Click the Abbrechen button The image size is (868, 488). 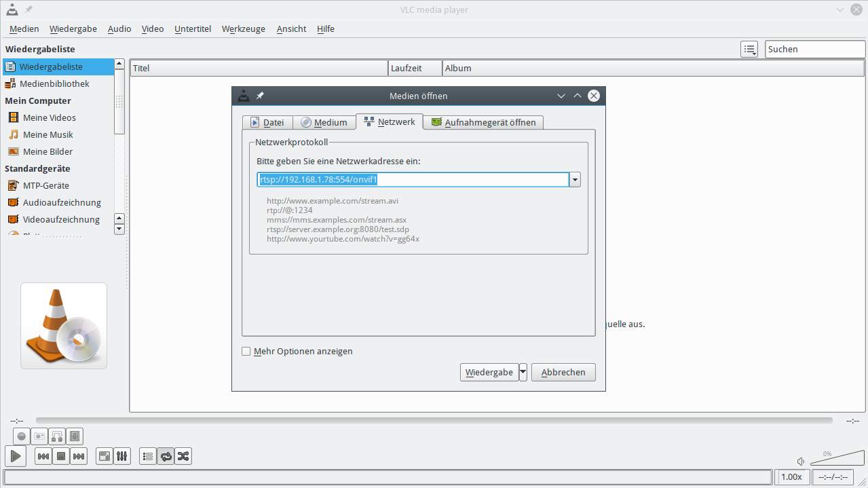(563, 372)
